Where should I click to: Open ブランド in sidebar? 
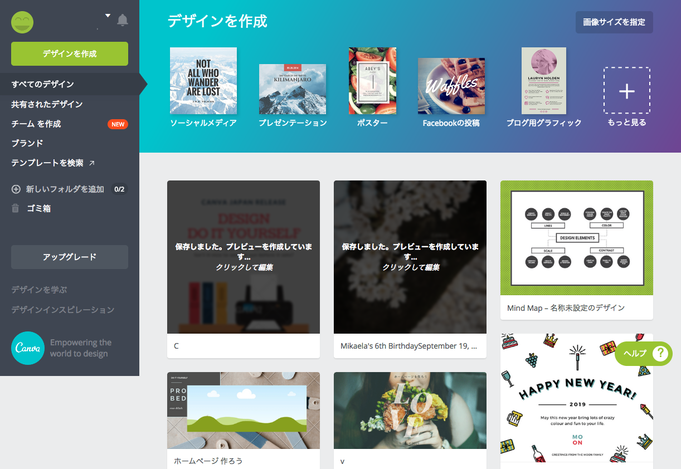tap(27, 143)
